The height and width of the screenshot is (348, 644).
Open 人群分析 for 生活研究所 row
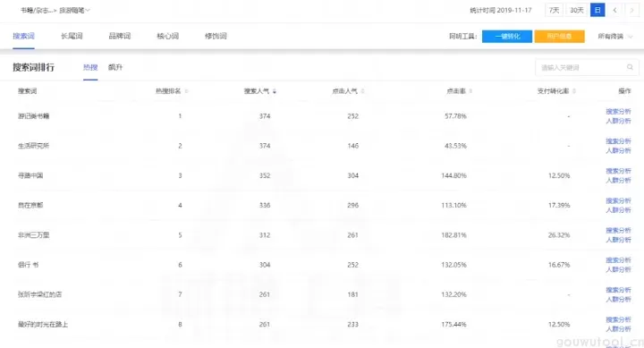[618, 150]
